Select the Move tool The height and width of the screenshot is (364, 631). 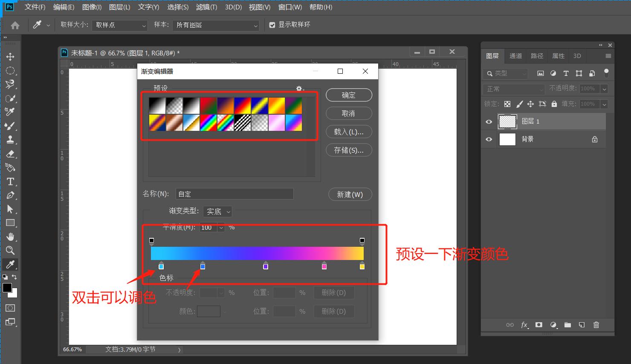(10, 57)
